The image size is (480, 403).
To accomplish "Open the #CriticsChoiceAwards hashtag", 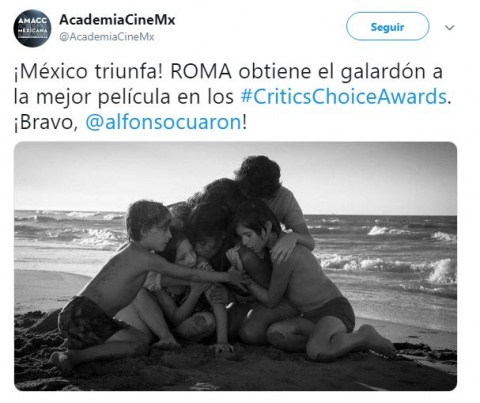I will [343, 97].
